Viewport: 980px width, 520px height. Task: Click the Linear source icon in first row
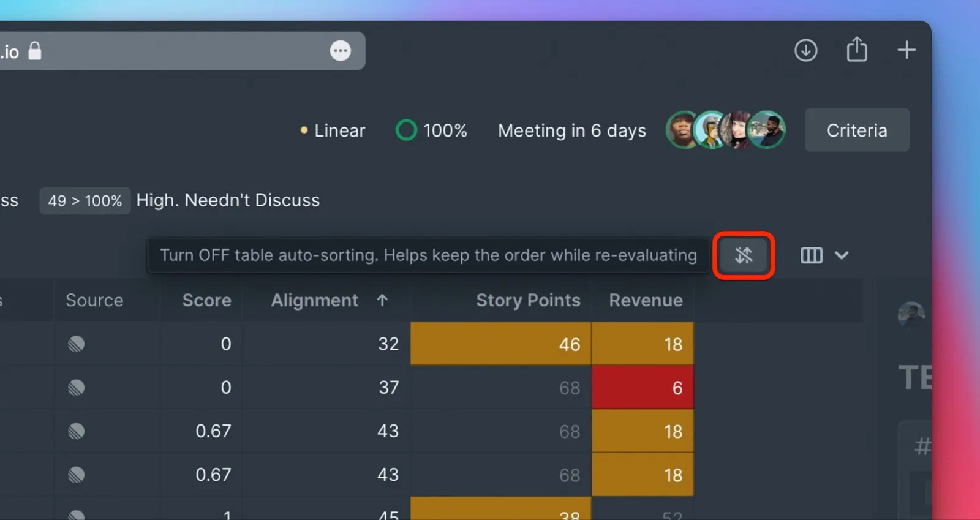77,344
